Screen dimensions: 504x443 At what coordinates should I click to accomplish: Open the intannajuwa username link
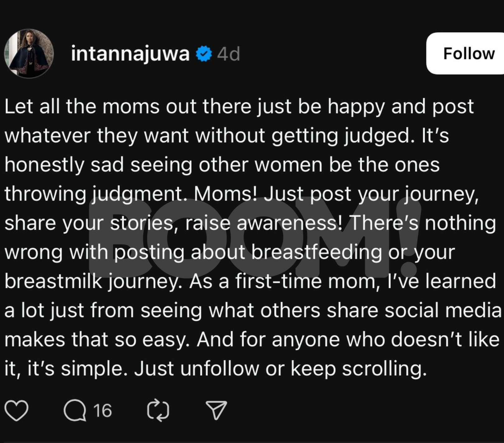(130, 54)
